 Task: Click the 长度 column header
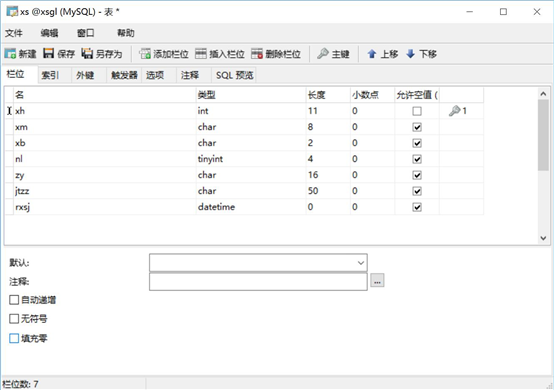point(328,95)
